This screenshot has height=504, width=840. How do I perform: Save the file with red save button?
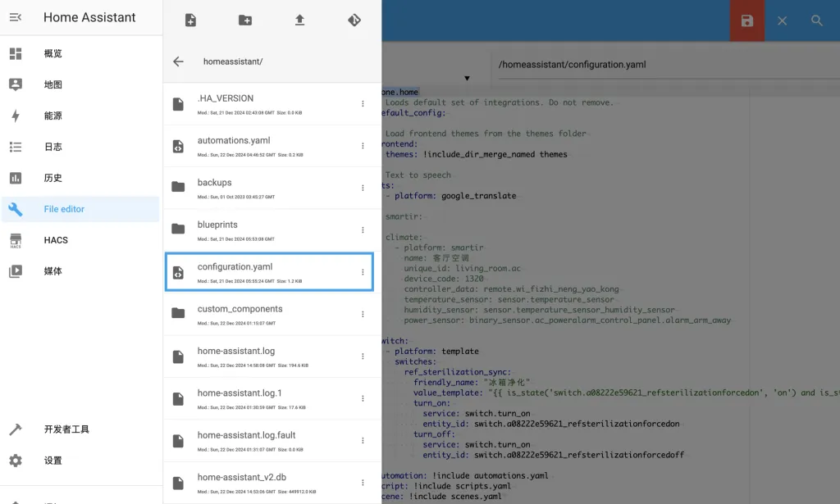(747, 20)
